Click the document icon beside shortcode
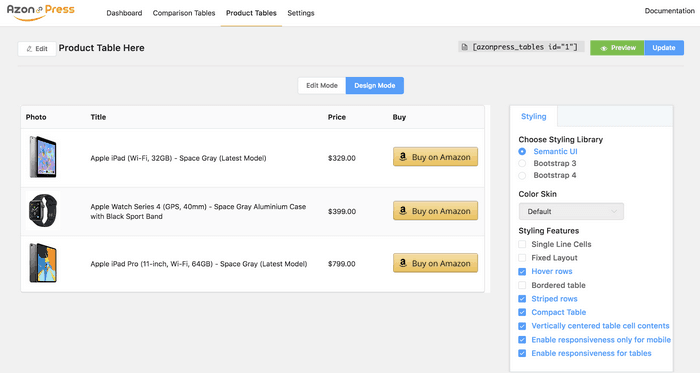This screenshot has width=700, height=373. [465, 47]
